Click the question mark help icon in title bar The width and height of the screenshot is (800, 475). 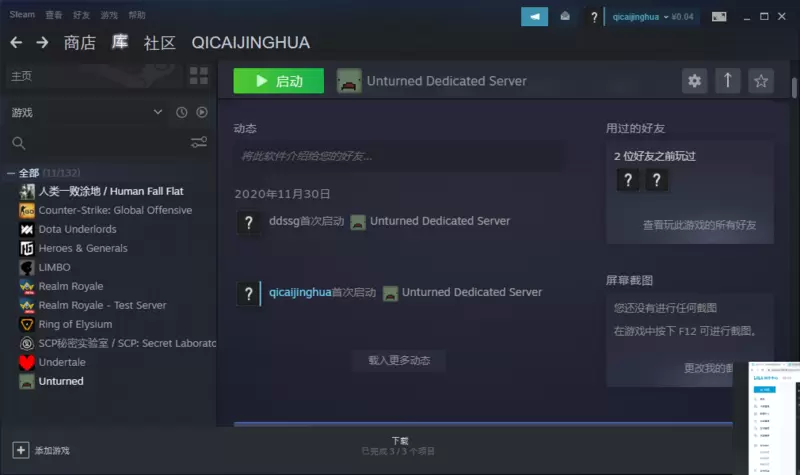[x=594, y=17]
